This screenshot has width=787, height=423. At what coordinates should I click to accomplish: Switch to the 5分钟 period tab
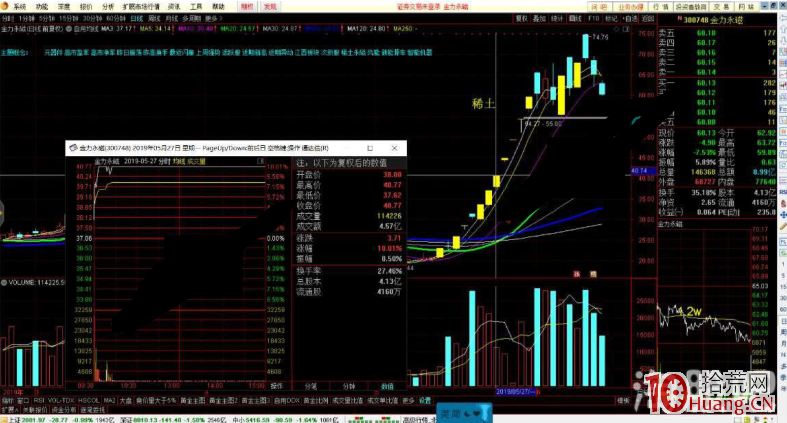point(47,19)
